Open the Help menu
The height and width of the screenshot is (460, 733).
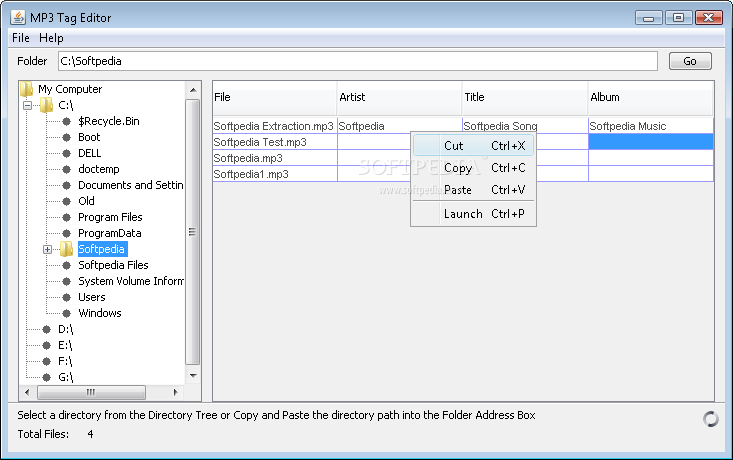point(51,38)
